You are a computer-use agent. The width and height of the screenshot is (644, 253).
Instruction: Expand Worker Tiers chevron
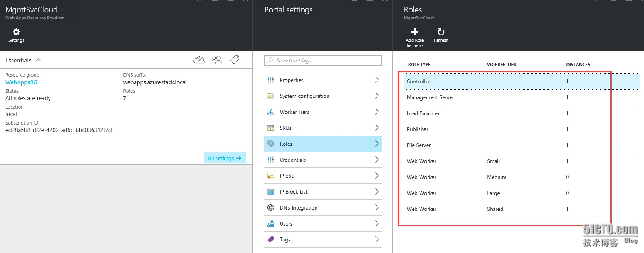pos(377,112)
